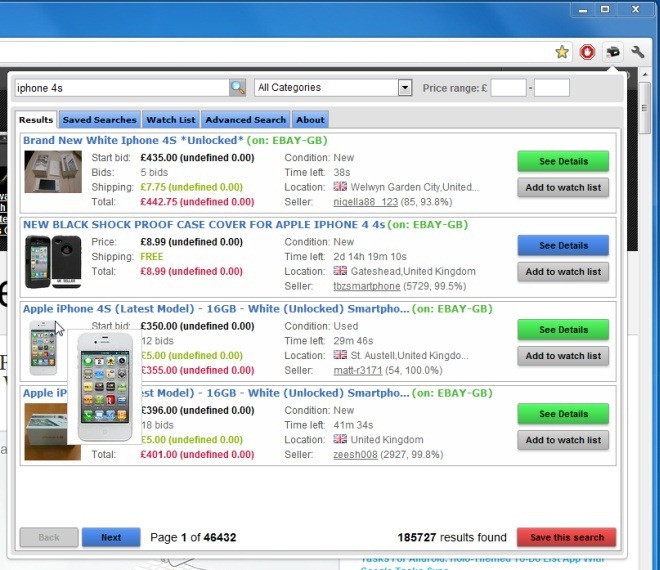Open the All Categories dropdown
The width and height of the screenshot is (660, 570).
click(x=333, y=88)
